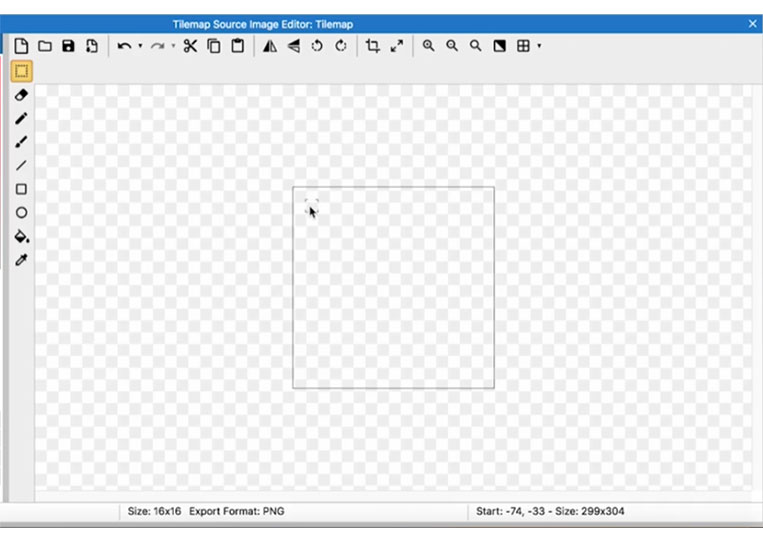Select the Color Picker eyedropper tool

pyautogui.click(x=21, y=260)
